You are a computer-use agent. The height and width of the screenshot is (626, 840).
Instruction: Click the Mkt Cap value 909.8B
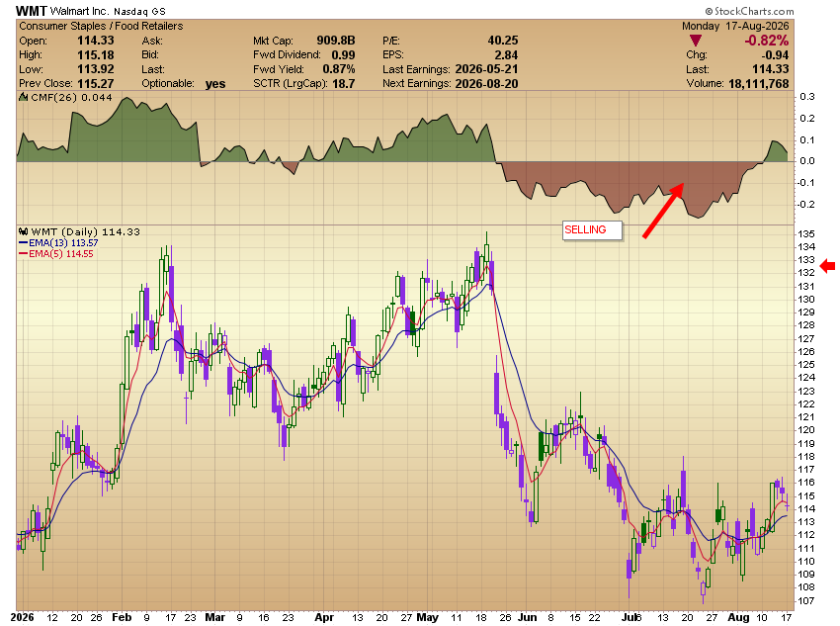[335, 41]
